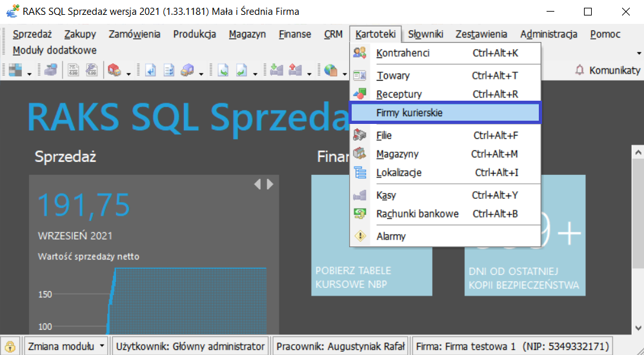Click the dashboard tiles toolbar icon

(15, 70)
